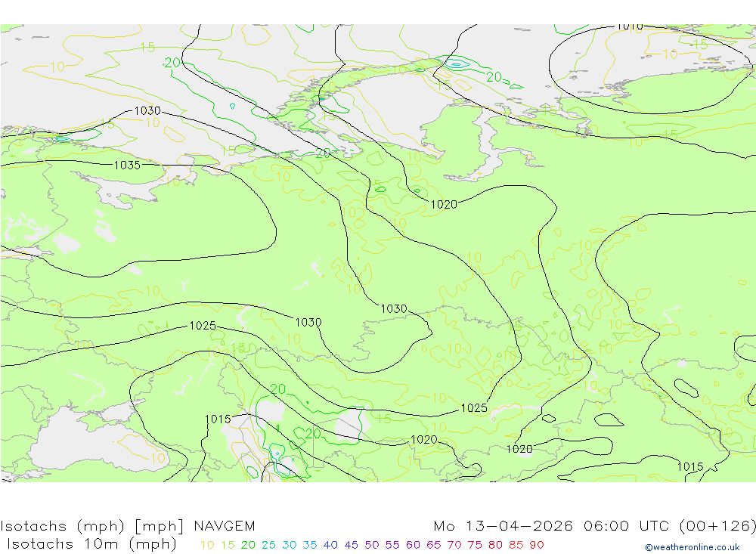Click the '80' value in the legend scale
Viewport: 756px width, 554px height.
pyautogui.click(x=496, y=545)
